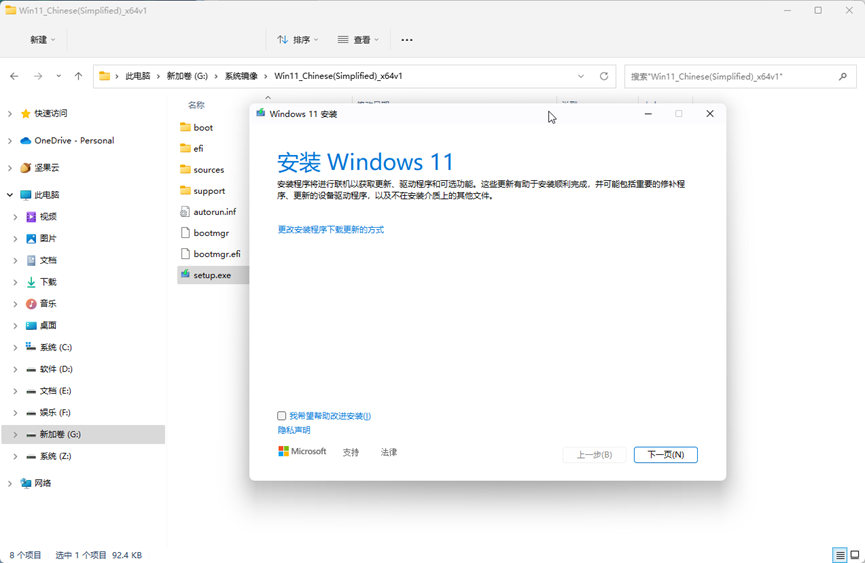The width and height of the screenshot is (865, 563).
Task: Open the 隐私声明 link
Action: tap(293, 430)
